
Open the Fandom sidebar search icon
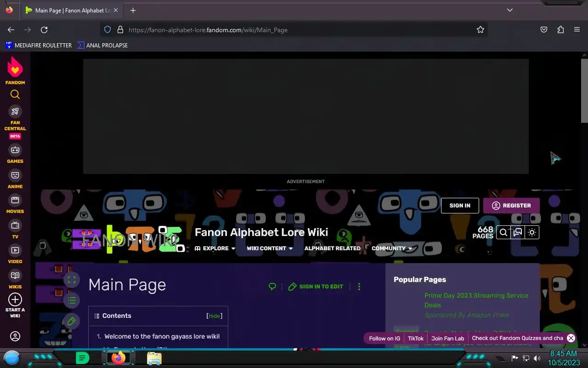click(x=15, y=94)
